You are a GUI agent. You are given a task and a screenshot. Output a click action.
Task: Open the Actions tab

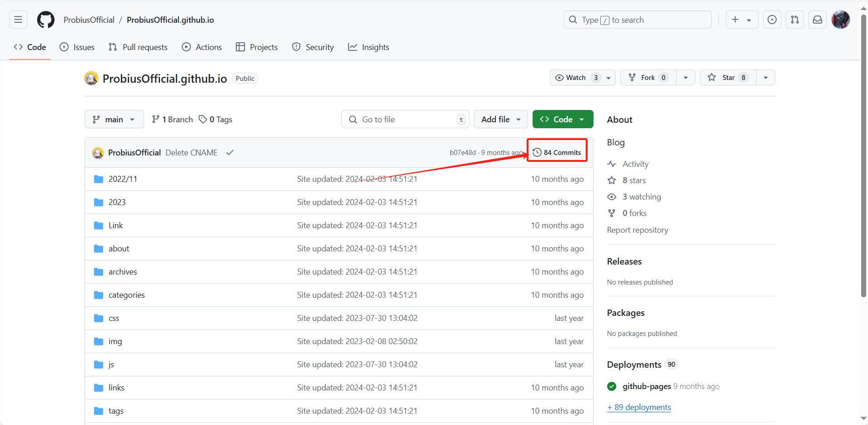point(202,47)
